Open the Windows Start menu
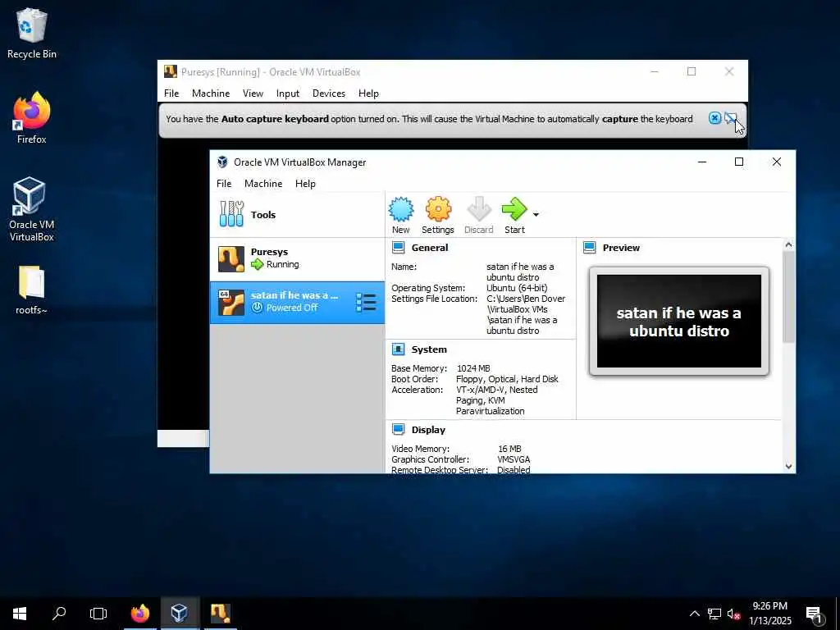This screenshot has width=840, height=630. point(20,614)
